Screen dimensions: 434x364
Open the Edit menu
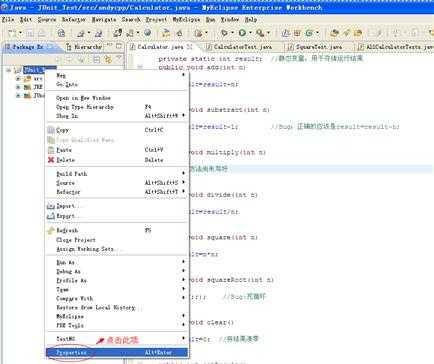click(26, 20)
